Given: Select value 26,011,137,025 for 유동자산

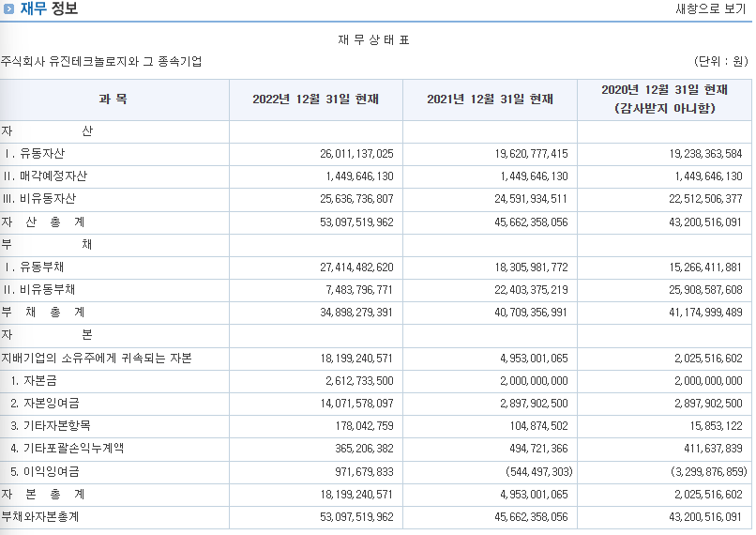Looking at the screenshot, I should pos(356,154).
